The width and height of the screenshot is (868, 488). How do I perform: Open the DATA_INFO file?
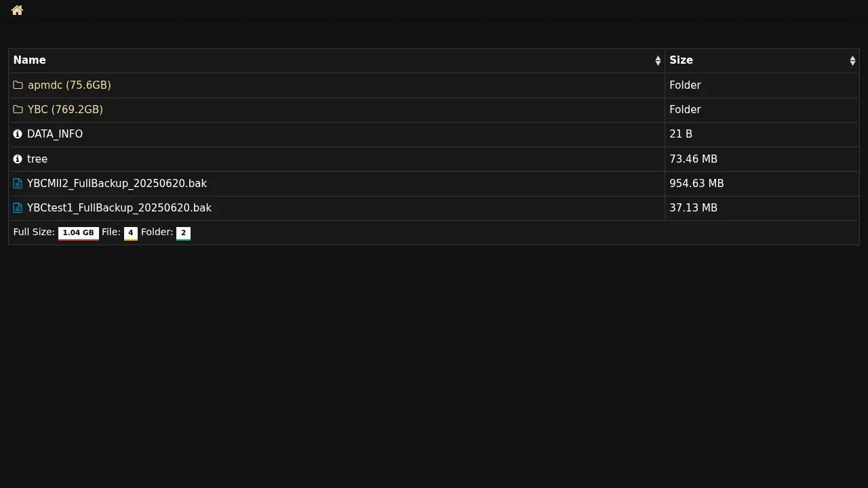coord(55,134)
